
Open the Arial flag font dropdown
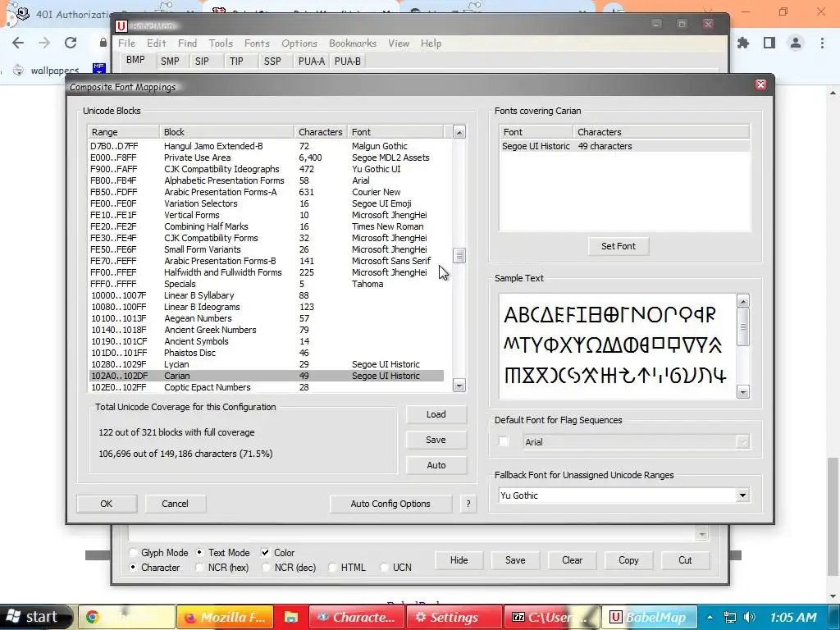[742, 441]
